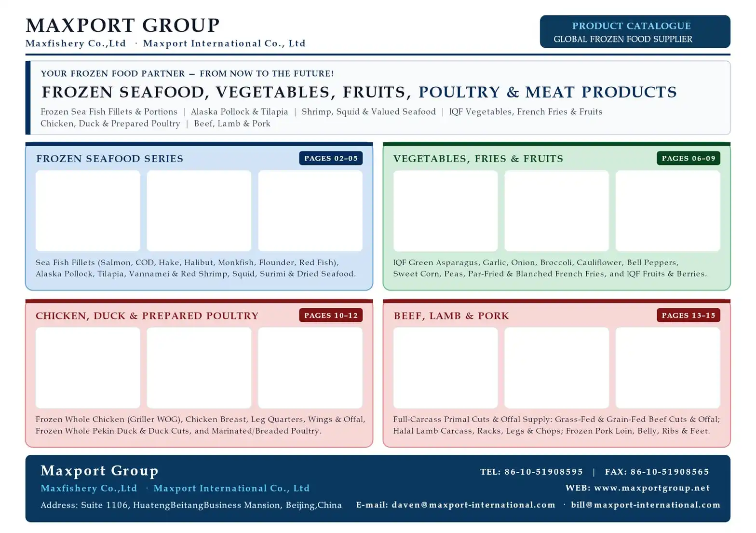Select the last Beef, Lamb & Pork placeholder

pyautogui.click(x=668, y=368)
